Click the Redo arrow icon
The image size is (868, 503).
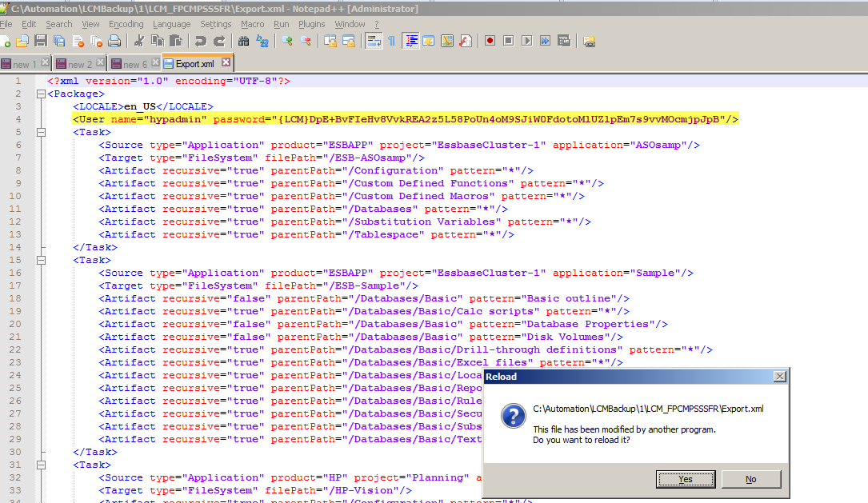point(219,42)
